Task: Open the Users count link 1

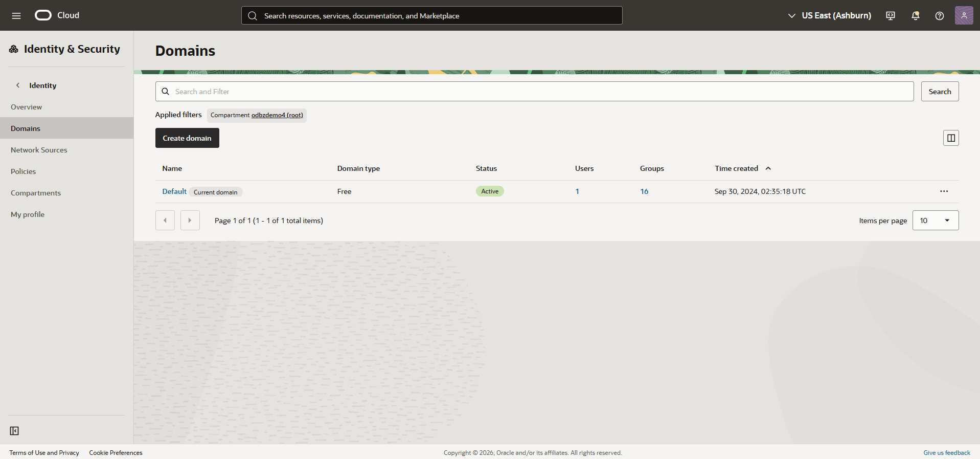Action: click(577, 191)
